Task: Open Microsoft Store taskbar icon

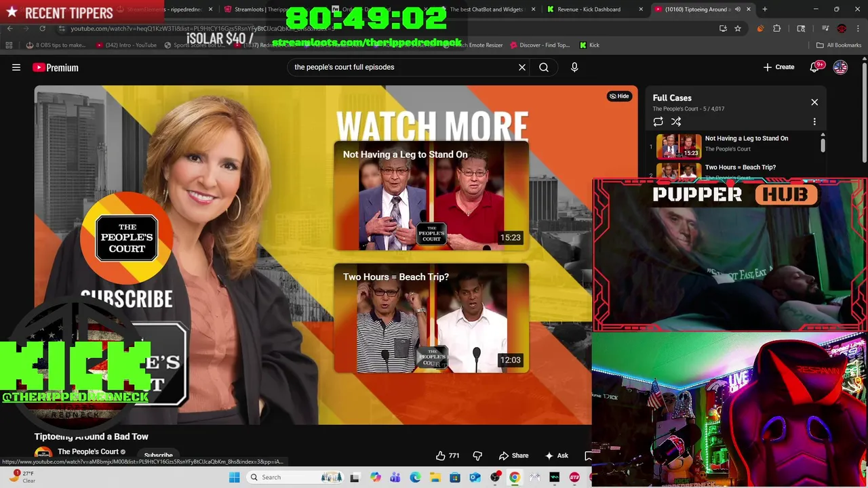Action: (455, 477)
